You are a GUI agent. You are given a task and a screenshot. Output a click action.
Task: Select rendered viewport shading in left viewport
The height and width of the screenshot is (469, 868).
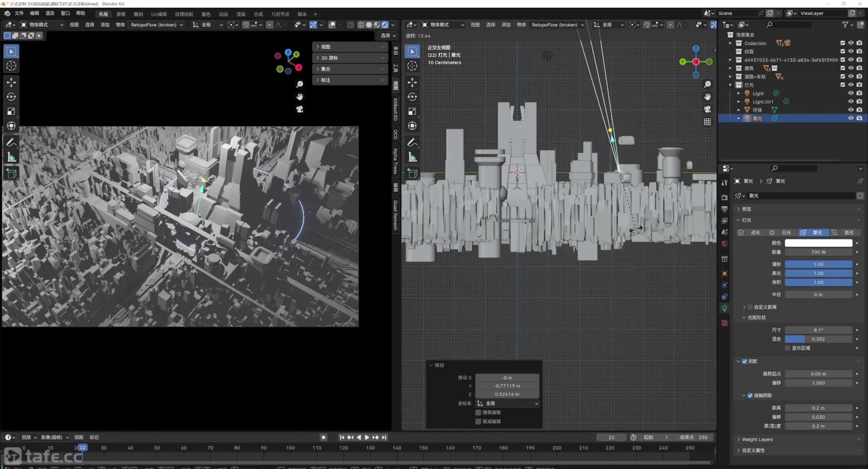pos(385,25)
